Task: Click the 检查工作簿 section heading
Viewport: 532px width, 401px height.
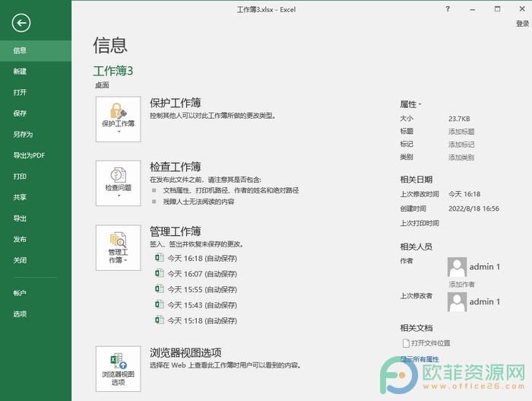Action: (176, 167)
